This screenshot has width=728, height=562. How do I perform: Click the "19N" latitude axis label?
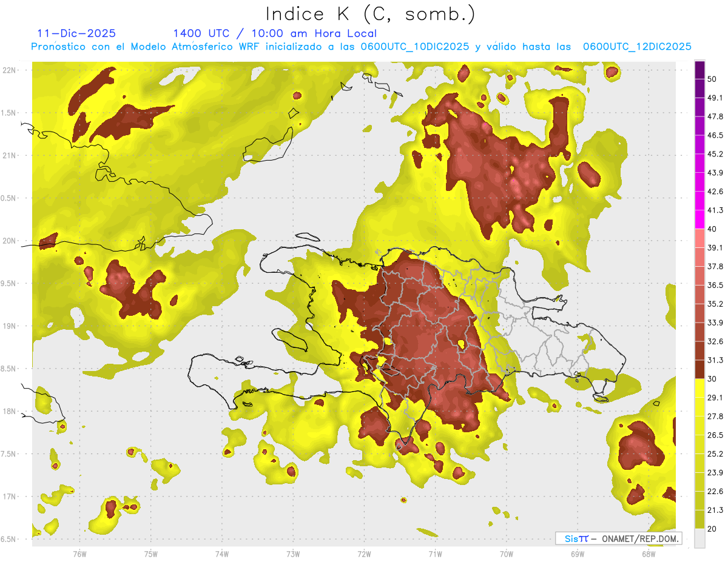[10, 326]
